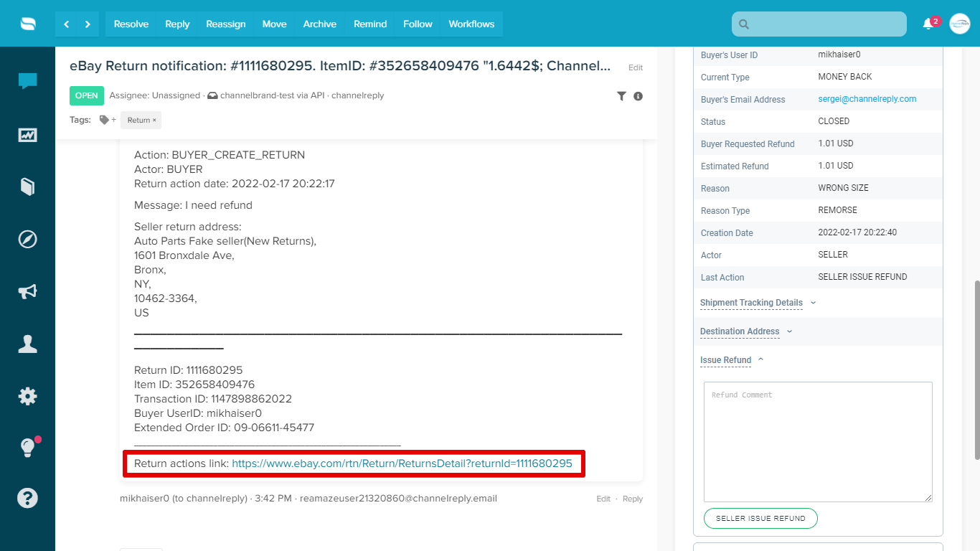The height and width of the screenshot is (551, 980).
Task: Click the filter icon next to the ticket
Action: 621,95
